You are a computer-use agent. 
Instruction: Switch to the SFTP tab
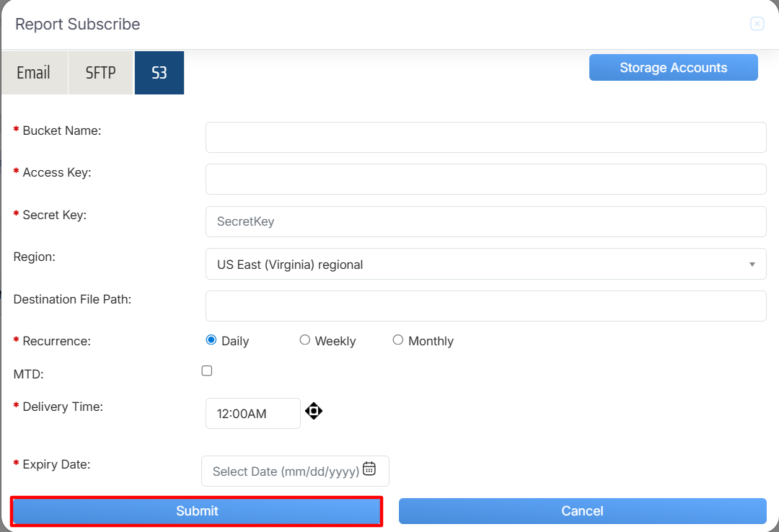(100, 73)
